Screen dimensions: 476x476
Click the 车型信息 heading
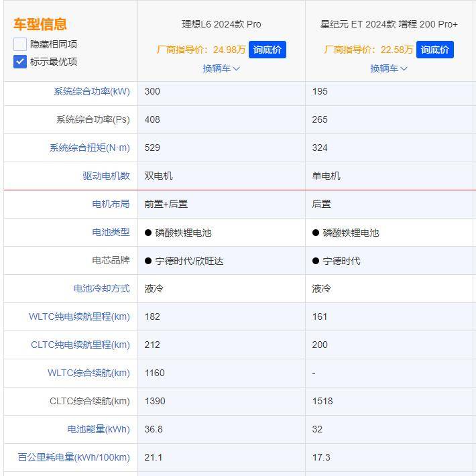pos(40,24)
